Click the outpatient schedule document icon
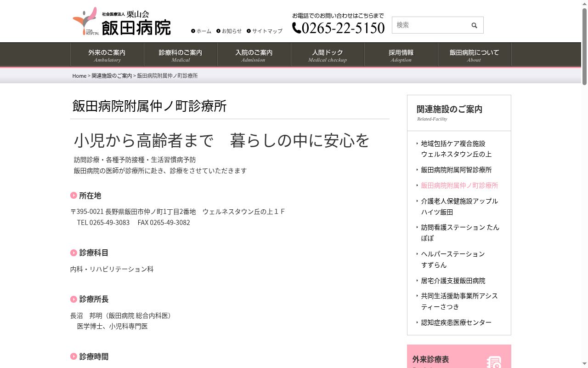 (x=493, y=362)
